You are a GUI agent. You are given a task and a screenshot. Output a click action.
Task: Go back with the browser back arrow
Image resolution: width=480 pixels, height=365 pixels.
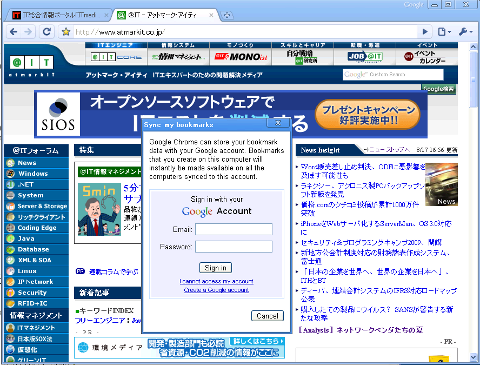pos(14,32)
